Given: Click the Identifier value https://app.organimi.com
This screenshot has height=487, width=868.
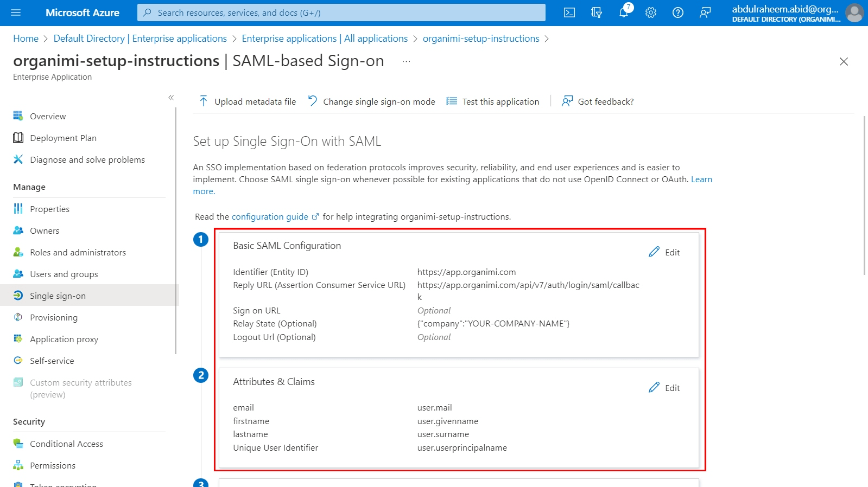Looking at the screenshot, I should 466,272.
